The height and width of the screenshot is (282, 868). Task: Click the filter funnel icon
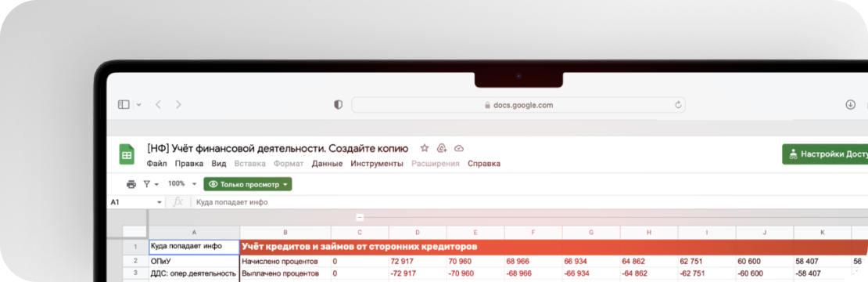click(147, 184)
